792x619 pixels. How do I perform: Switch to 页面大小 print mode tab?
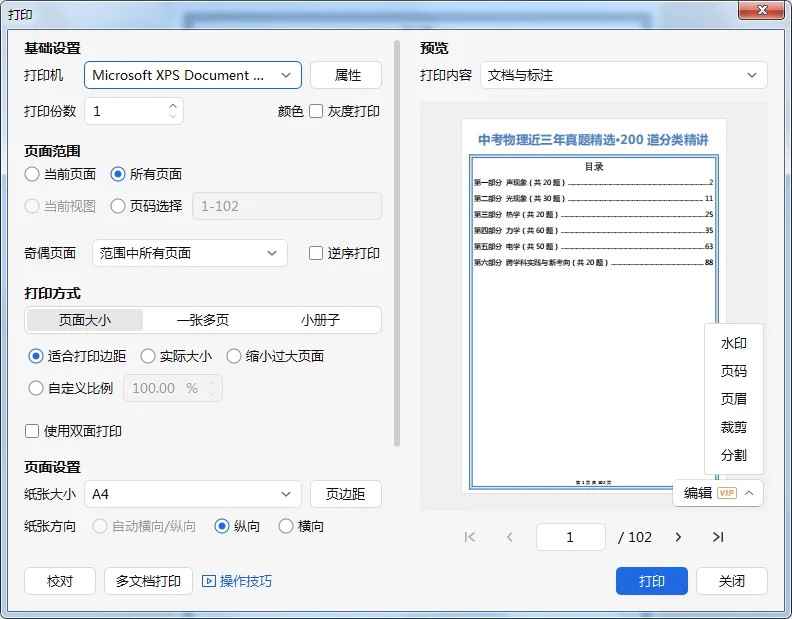[85, 320]
